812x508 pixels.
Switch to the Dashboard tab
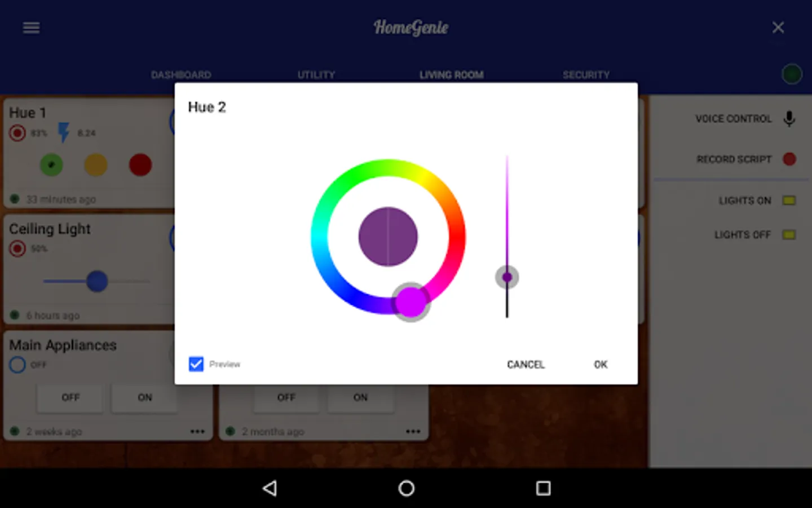click(181, 75)
